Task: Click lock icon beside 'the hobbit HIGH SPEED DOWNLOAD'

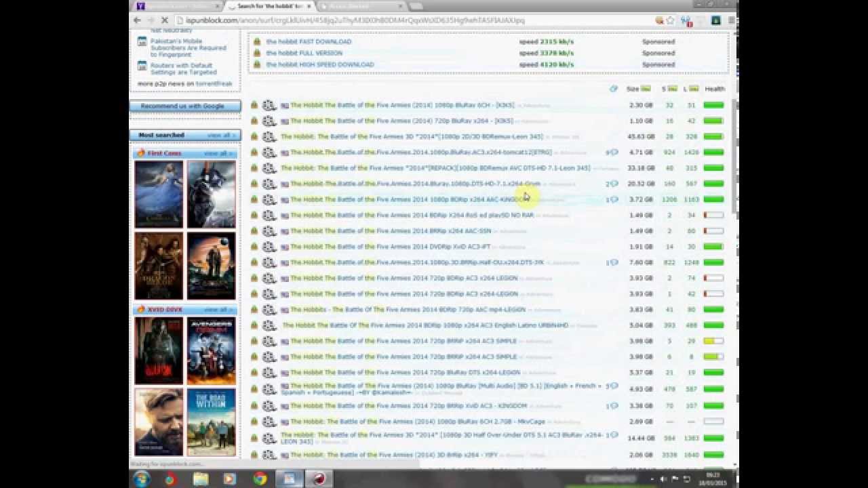Action: [x=257, y=64]
